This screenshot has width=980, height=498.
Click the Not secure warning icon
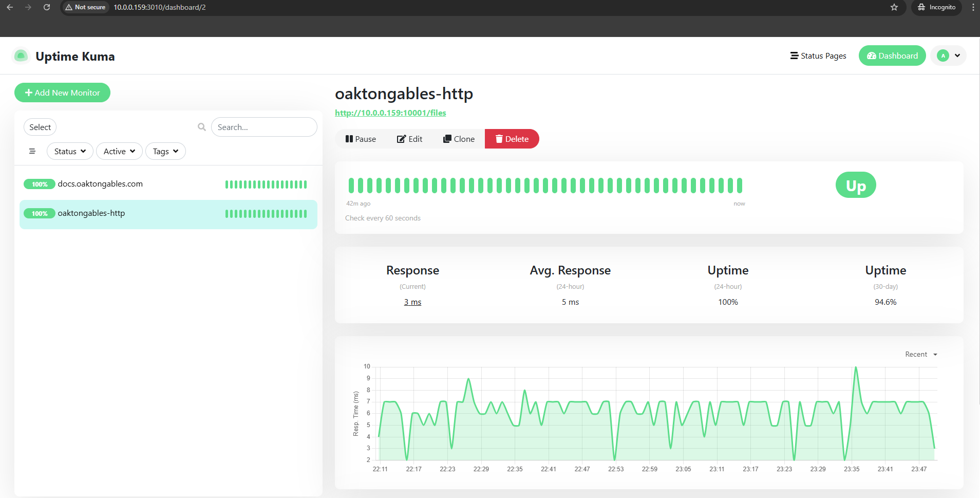click(x=69, y=7)
